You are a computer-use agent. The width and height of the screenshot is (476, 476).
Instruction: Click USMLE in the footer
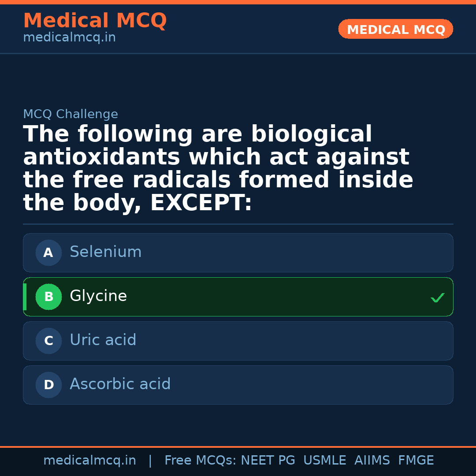click(324, 461)
